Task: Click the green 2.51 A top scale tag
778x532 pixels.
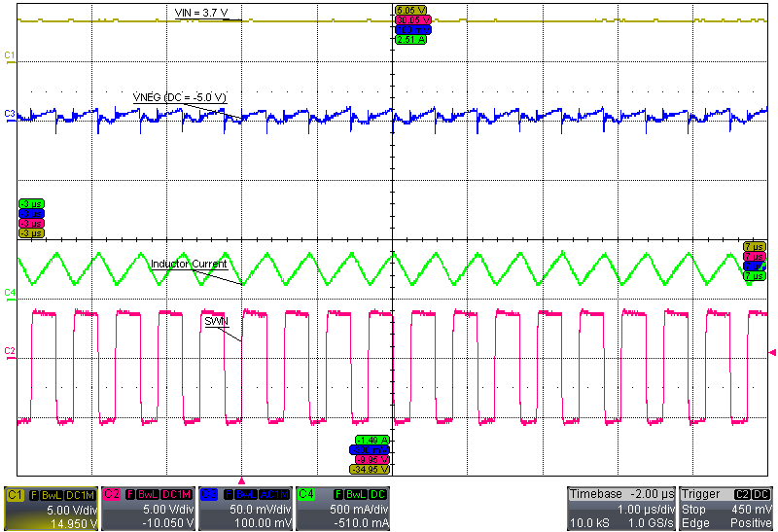Action: (x=412, y=39)
